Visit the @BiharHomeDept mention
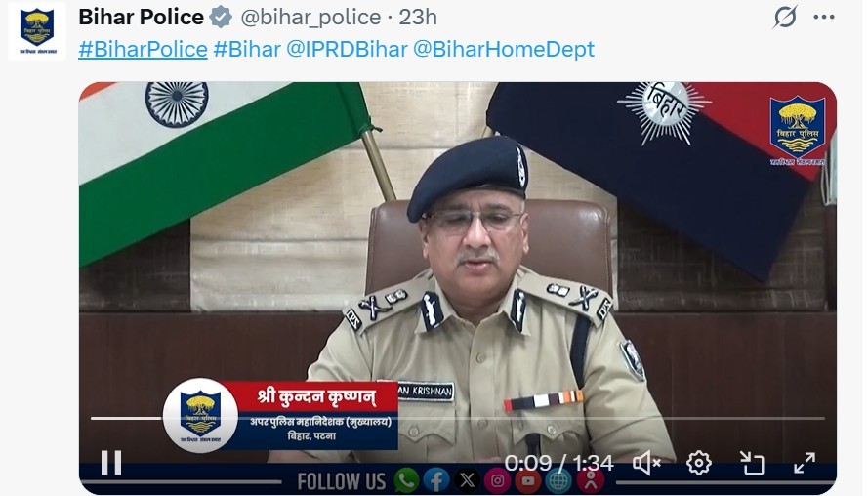Viewport: 868px width, 496px height. (x=504, y=49)
